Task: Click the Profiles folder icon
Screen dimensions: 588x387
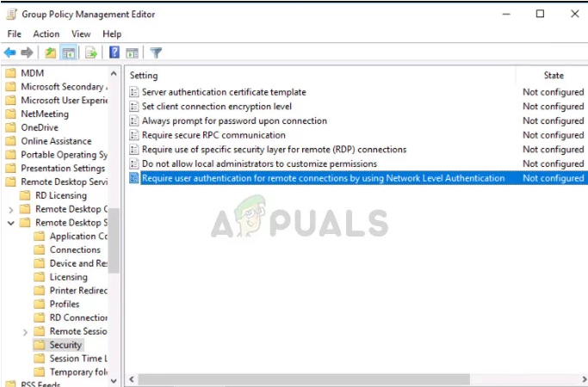Action: (x=39, y=304)
